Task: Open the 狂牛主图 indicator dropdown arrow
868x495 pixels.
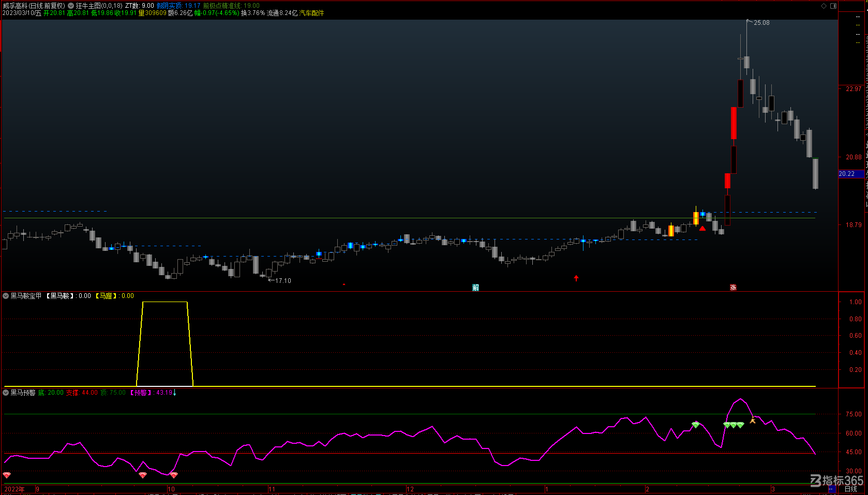Action: 71,6
